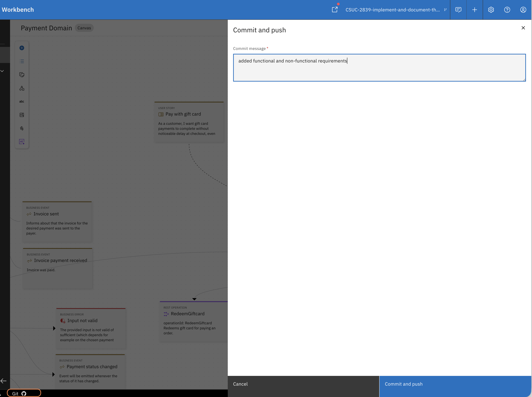Open the AI assistant icon in toolbar

[x=22, y=142]
